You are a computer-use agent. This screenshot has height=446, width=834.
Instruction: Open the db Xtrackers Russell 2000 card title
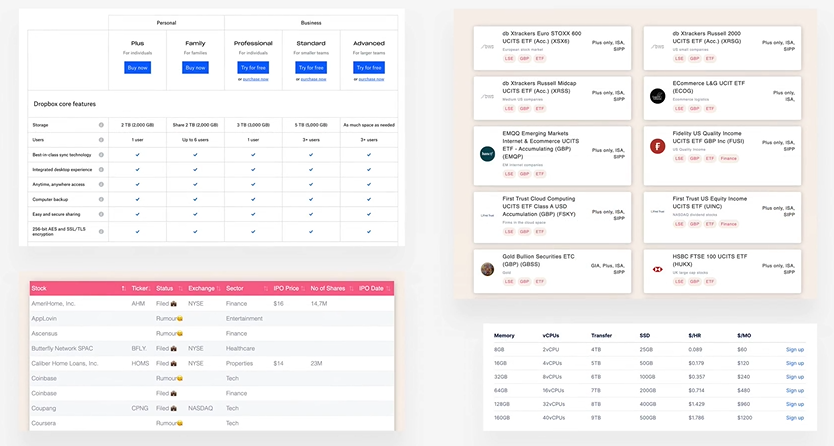pyautogui.click(x=707, y=37)
